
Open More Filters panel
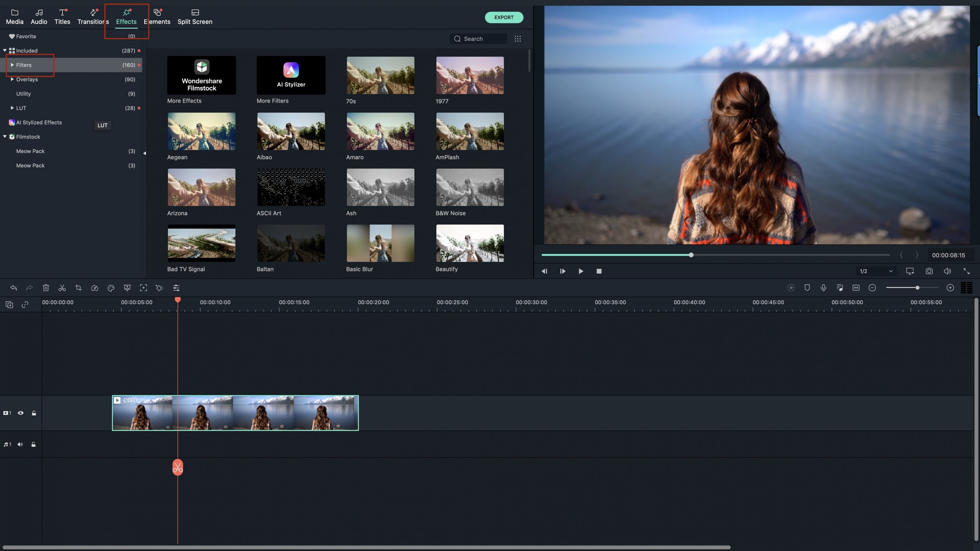[x=291, y=80]
